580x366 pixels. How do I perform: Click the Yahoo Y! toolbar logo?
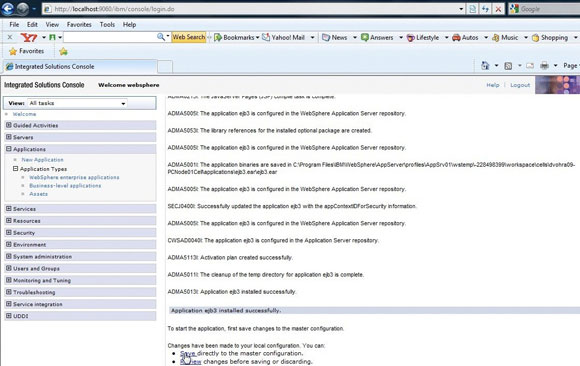click(28, 37)
